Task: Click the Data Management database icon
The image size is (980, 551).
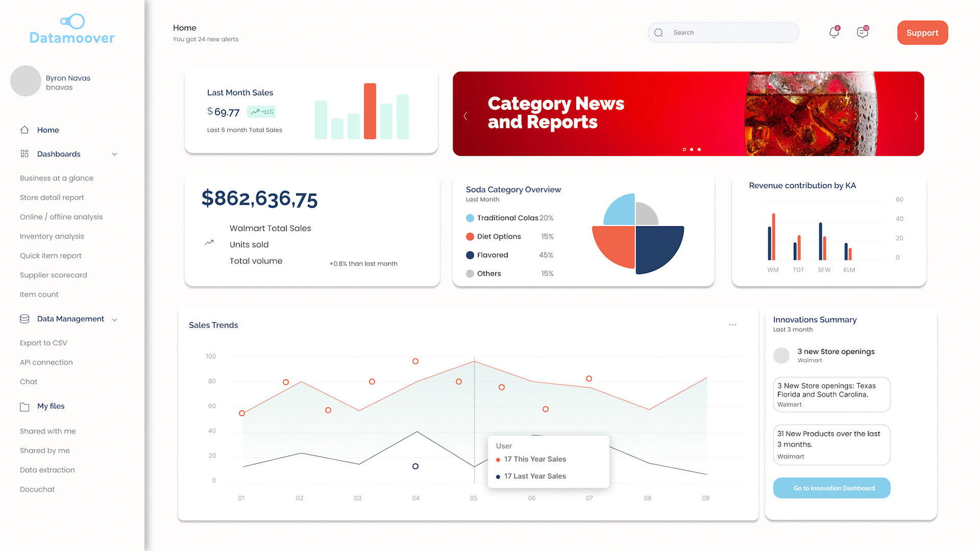Action: [24, 319]
